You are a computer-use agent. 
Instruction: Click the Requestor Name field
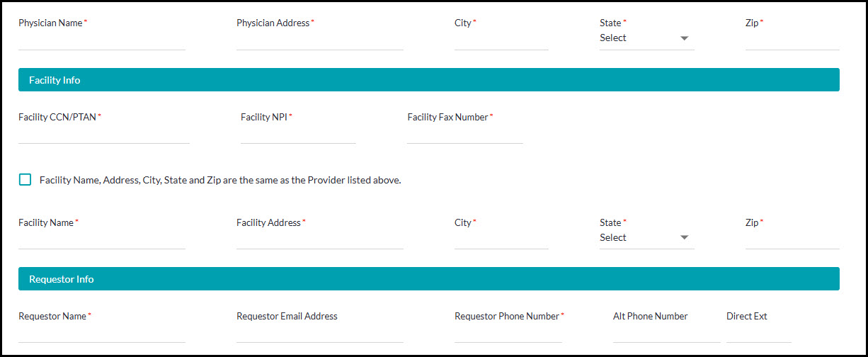[102, 333]
